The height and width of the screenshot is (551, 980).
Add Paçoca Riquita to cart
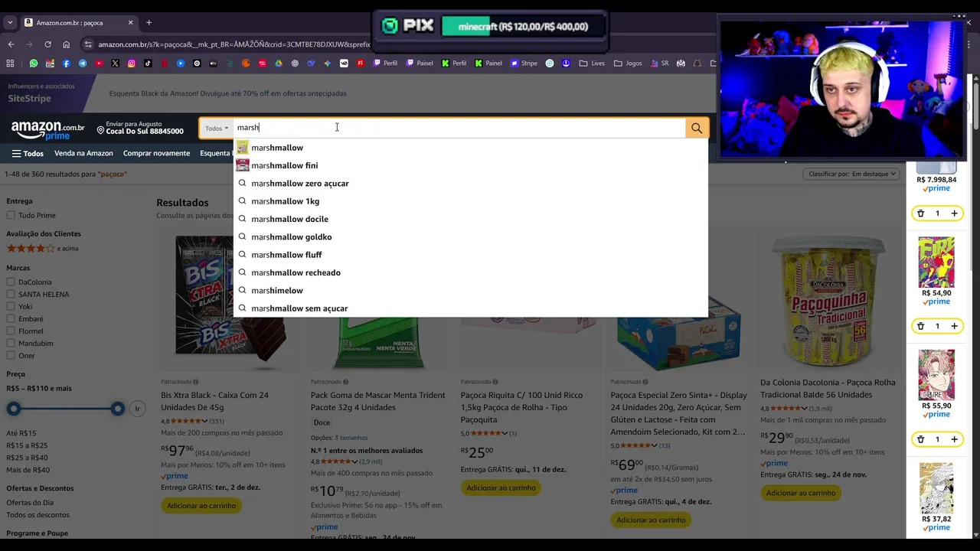pos(501,487)
